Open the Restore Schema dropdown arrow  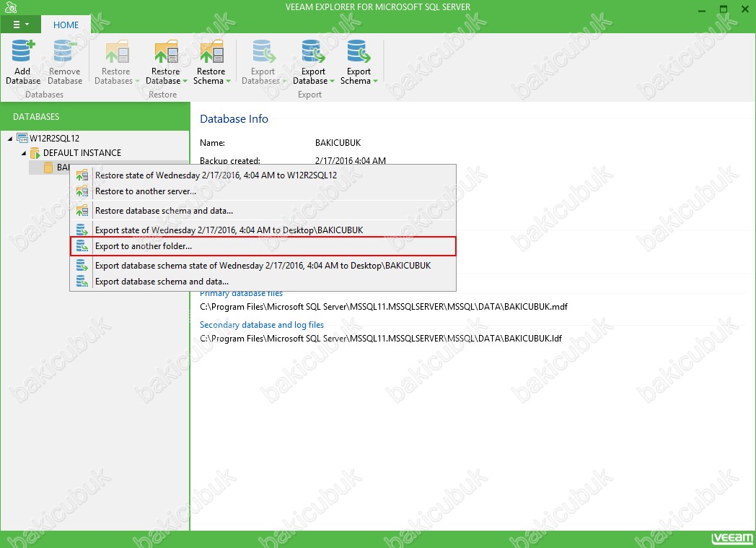click(228, 81)
